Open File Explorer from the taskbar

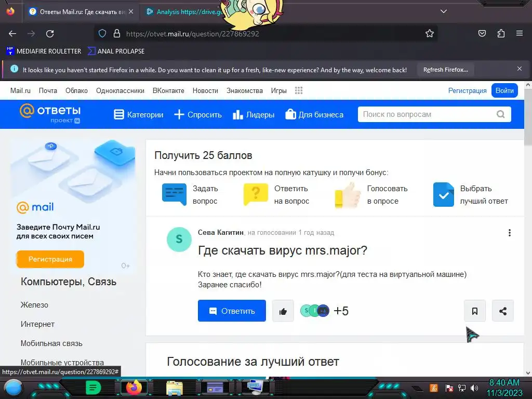[175, 388]
